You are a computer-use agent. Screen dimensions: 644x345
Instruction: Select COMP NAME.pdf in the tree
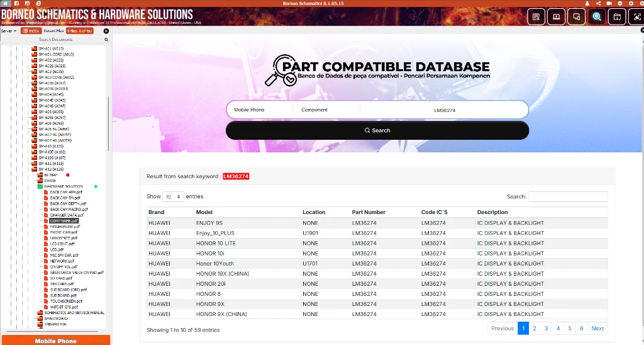click(x=64, y=221)
